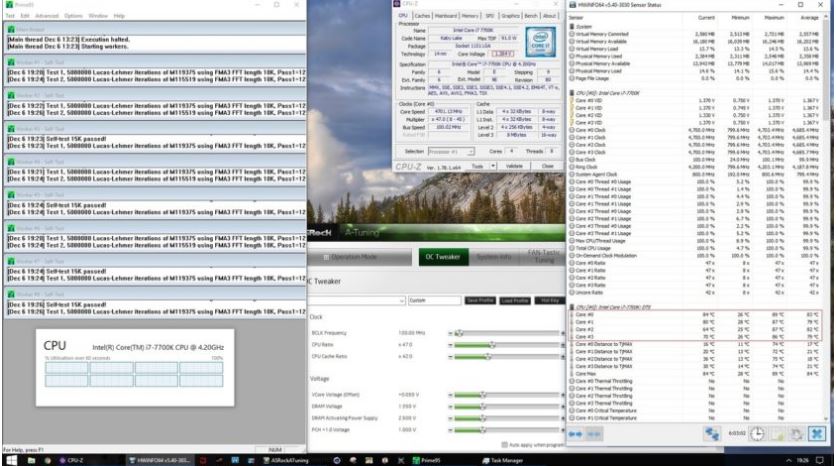Viewport: 836px width, 466px height.
Task: Click the minus button beside the BCLK Frequency slider
Action: [x=450, y=333]
